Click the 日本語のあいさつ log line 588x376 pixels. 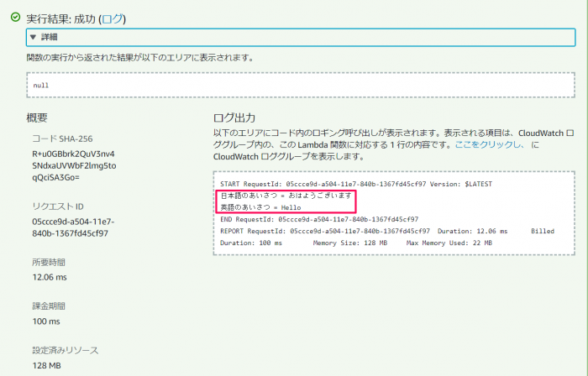[x=286, y=196]
